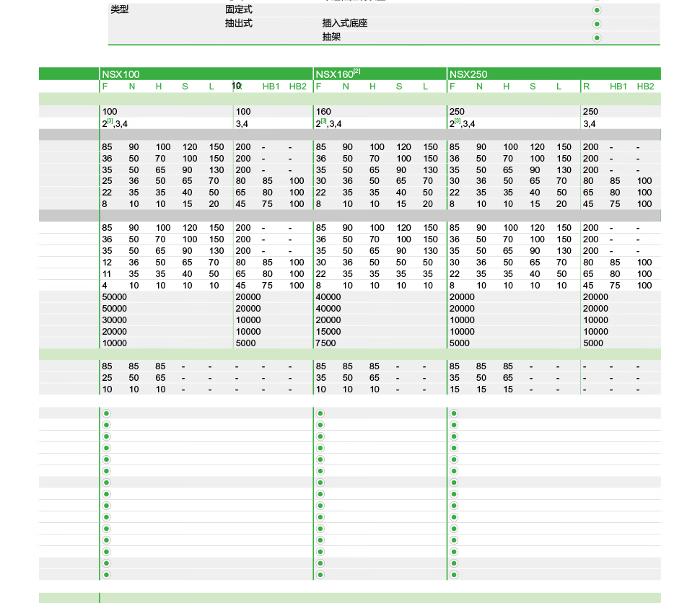Click the green dot beside 插入式底座

596,24
